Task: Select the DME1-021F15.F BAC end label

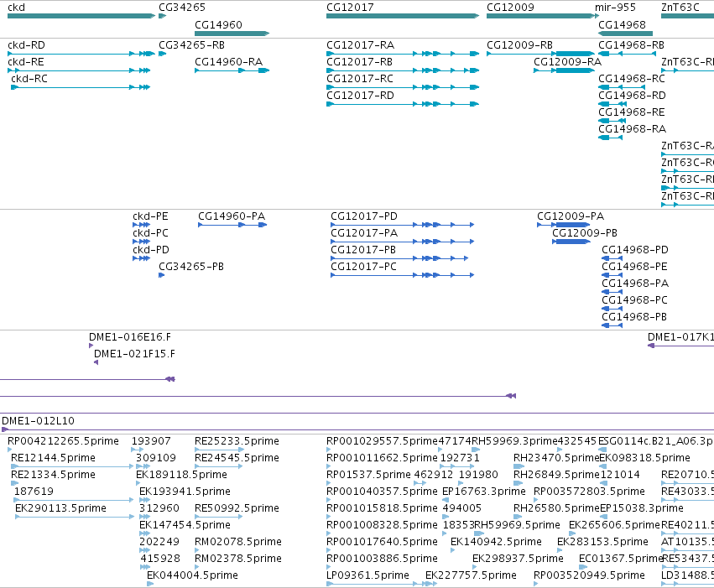Action: (x=134, y=354)
